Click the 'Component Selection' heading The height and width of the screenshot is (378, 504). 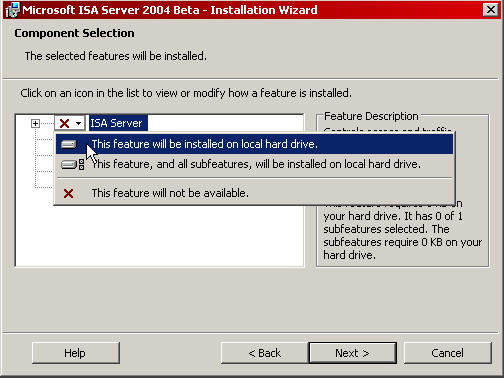[74, 33]
